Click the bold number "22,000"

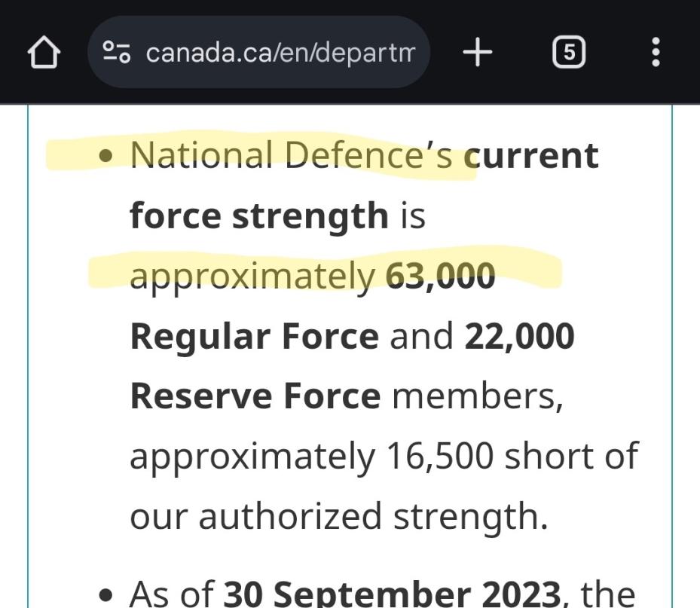(519, 336)
